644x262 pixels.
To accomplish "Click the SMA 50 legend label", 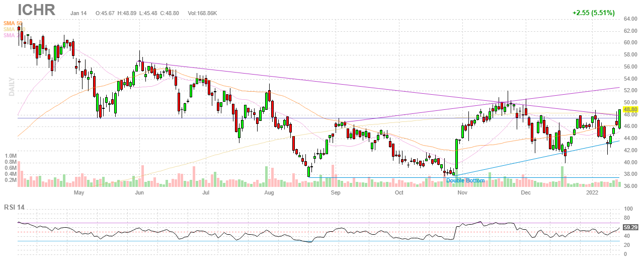I will coord(13,23).
